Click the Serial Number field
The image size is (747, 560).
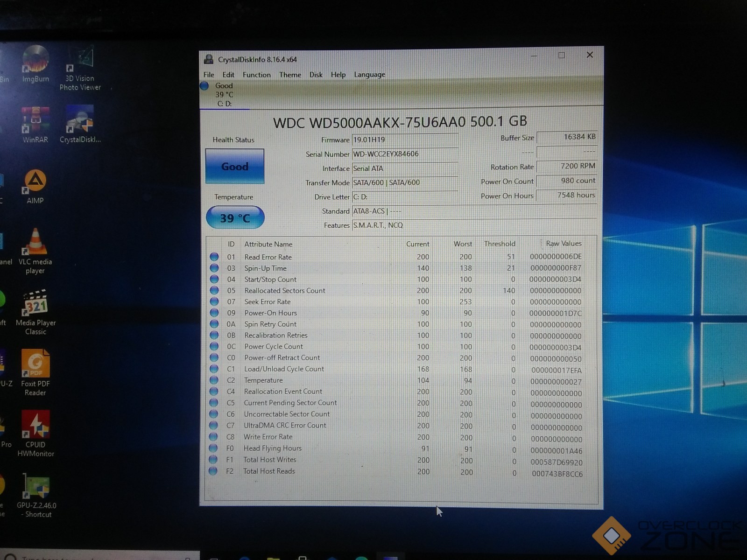click(405, 154)
